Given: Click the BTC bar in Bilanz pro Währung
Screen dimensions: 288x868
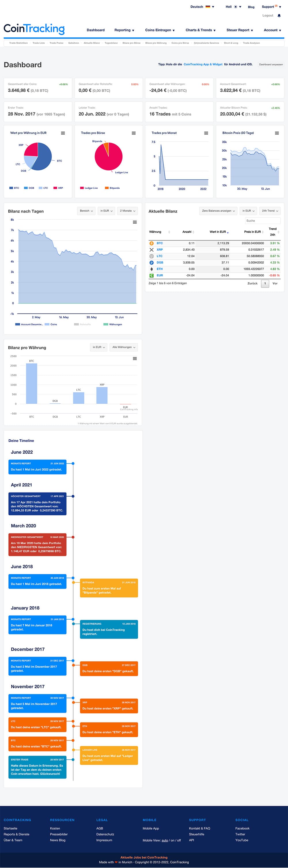Looking at the screenshot, I should click(32, 383).
